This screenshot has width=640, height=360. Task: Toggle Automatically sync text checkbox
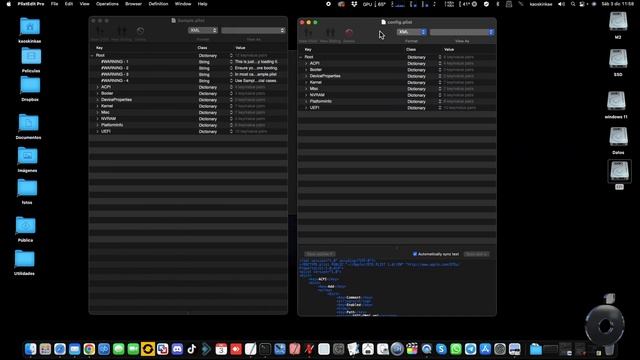click(415, 254)
